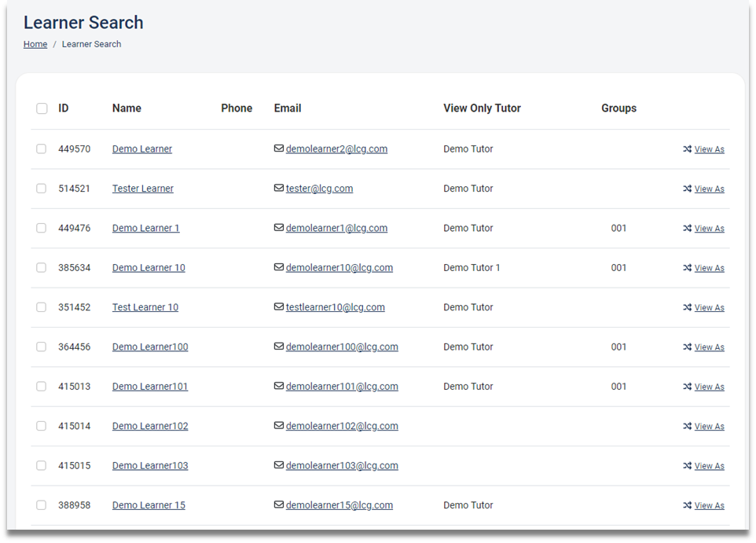Click the demolearner10@lcg.com email link
The width and height of the screenshot is (756, 543).
coord(339,268)
